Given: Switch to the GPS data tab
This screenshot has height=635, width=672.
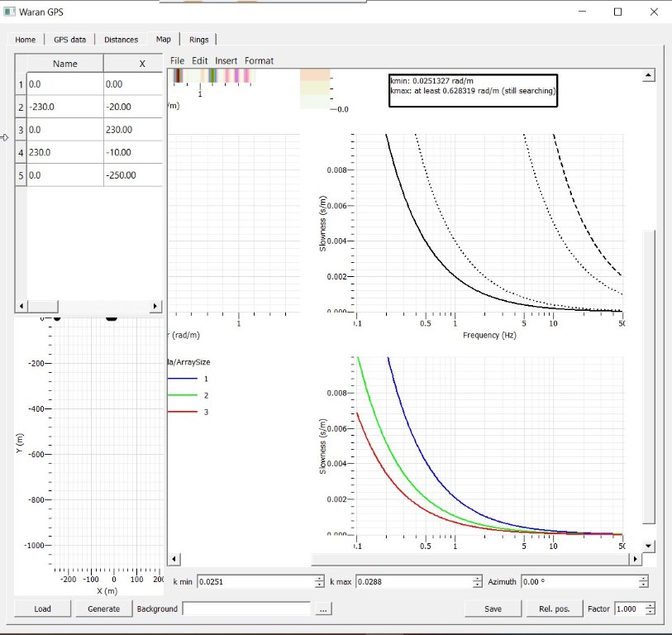Looking at the screenshot, I should pos(70,40).
